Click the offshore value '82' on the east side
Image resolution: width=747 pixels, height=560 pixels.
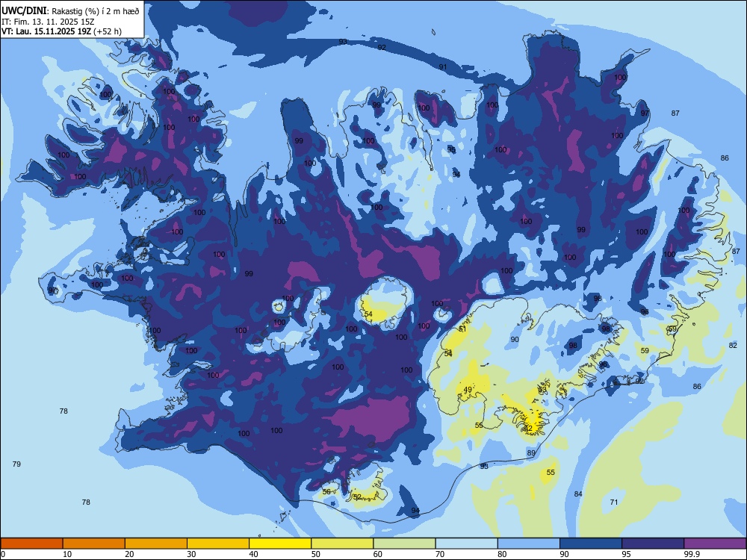(x=733, y=345)
